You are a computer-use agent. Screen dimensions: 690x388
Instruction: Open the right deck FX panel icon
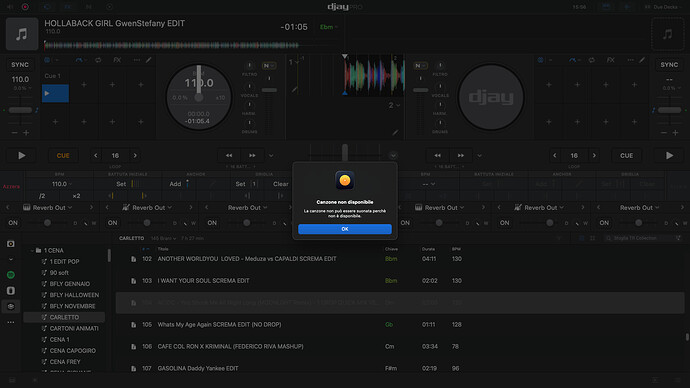pos(611,60)
